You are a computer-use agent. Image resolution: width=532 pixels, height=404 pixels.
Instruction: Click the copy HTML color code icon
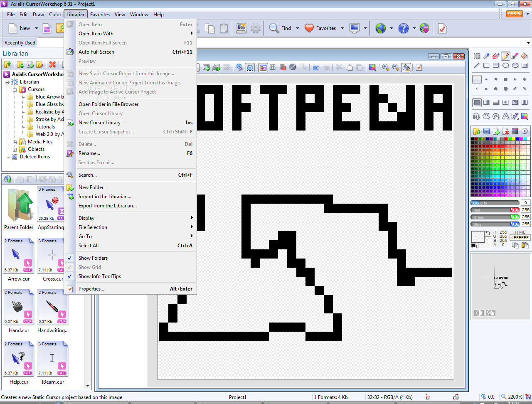click(x=515, y=245)
